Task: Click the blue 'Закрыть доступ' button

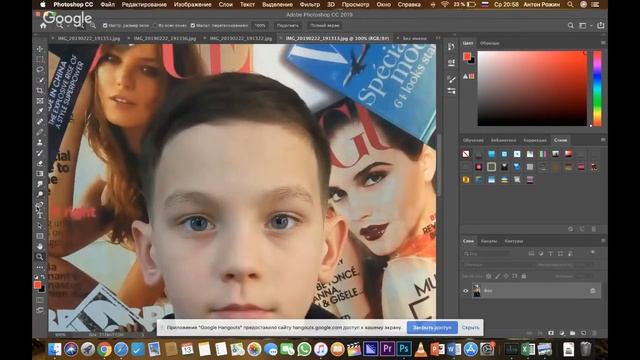Action: tap(432, 327)
